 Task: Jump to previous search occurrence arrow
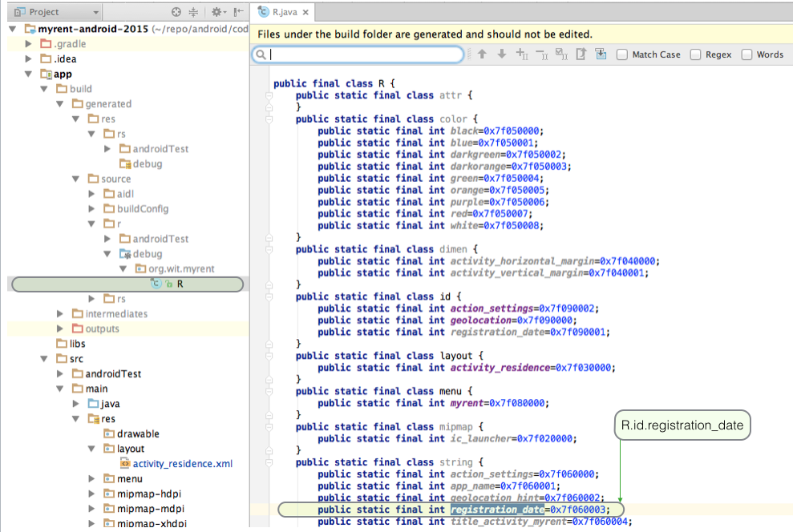[482, 54]
